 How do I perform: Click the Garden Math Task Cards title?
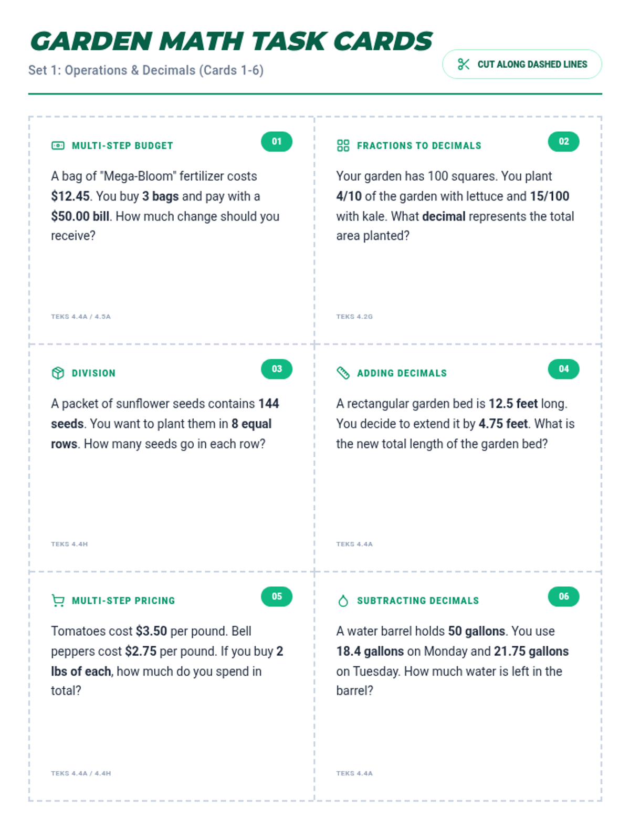point(231,41)
